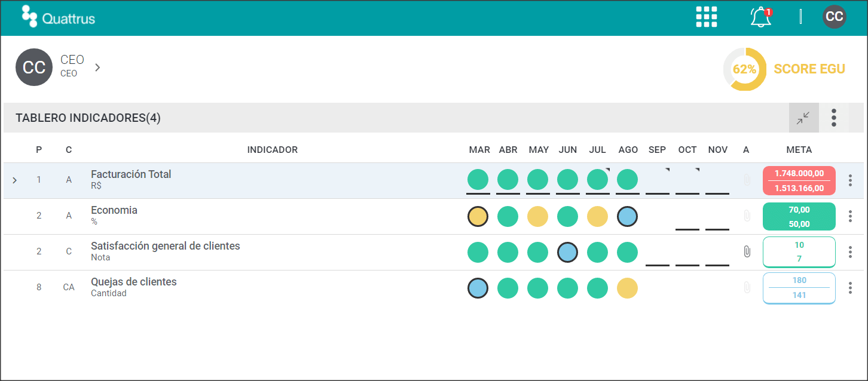Viewport: 868px width, 381px height.
Task: Select Quejas de clientes AGO yellow indicator
Action: pyautogui.click(x=627, y=288)
